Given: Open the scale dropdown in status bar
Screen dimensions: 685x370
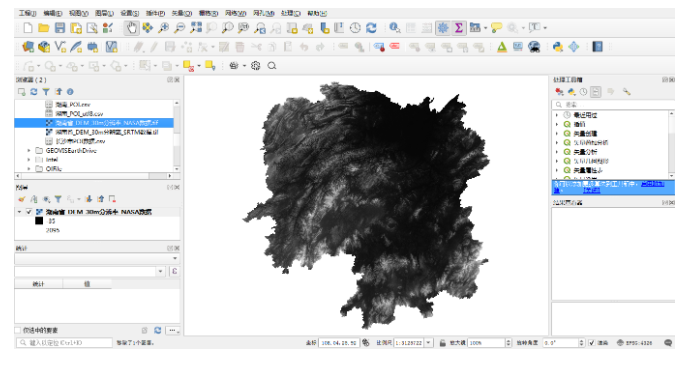Looking at the screenshot, I should tap(429, 343).
